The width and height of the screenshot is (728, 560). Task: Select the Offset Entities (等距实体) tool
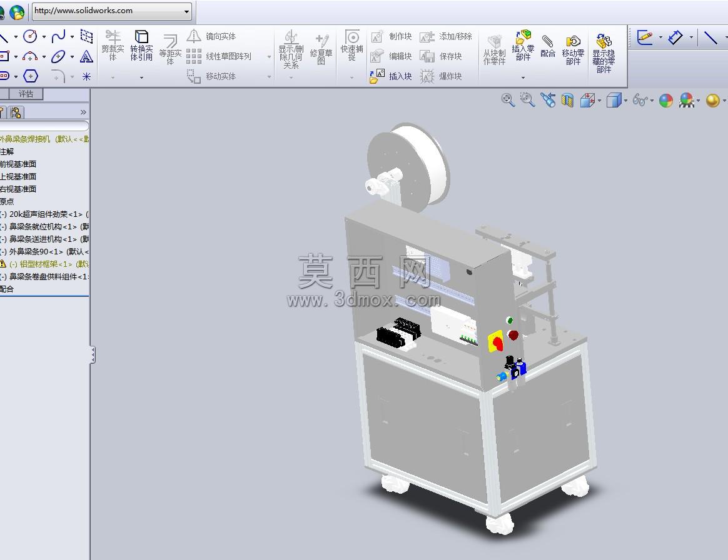[170, 49]
